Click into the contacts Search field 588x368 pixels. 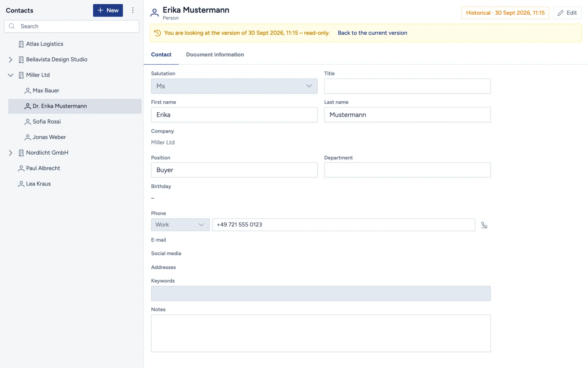[72, 26]
